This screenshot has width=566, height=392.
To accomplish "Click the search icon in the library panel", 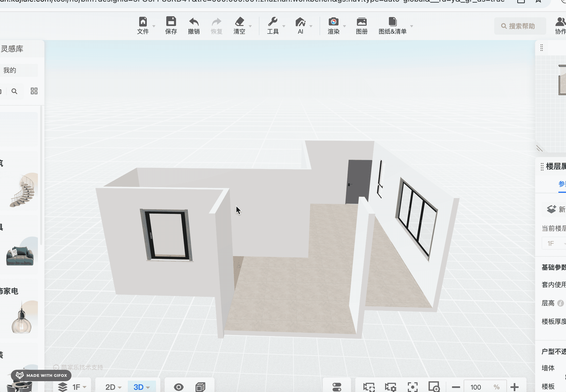I will point(14,91).
